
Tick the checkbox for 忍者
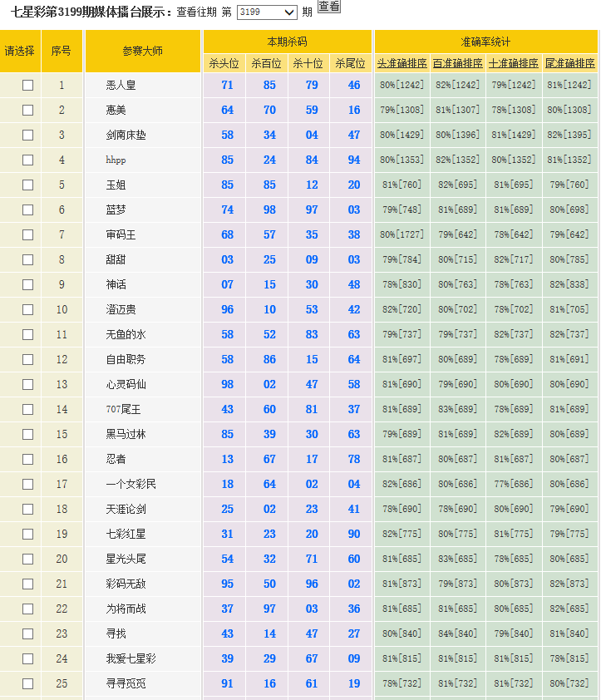pyautogui.click(x=28, y=459)
